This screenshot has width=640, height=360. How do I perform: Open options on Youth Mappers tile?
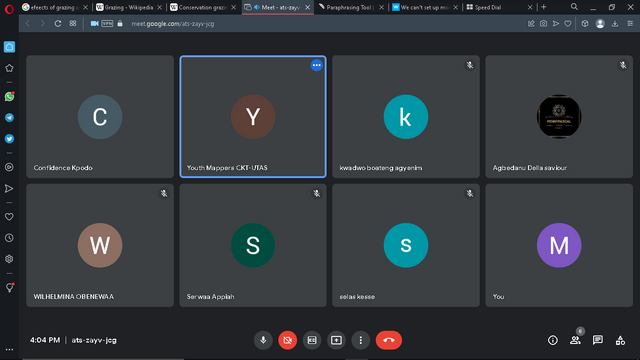tap(316, 65)
